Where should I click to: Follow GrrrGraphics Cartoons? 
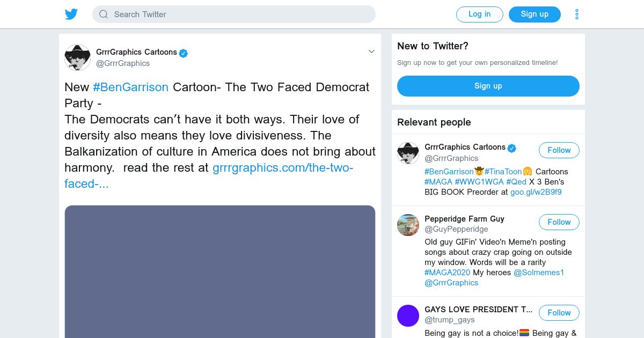click(559, 150)
